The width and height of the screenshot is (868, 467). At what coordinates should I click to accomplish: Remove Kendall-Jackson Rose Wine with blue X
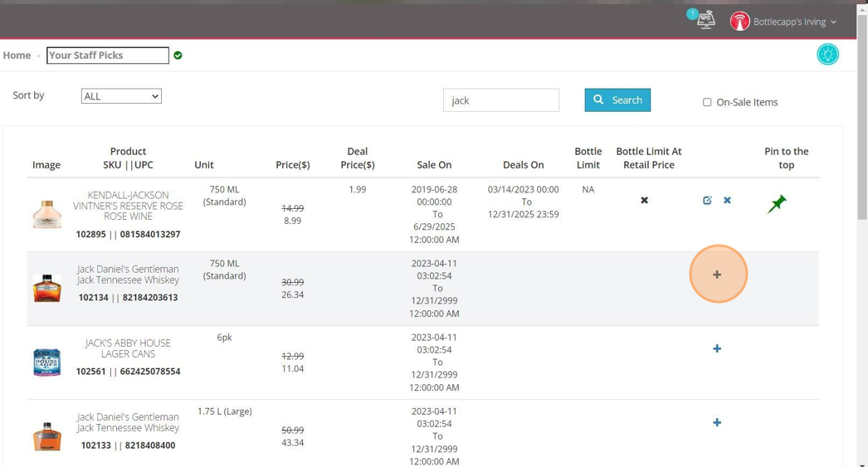tap(727, 200)
